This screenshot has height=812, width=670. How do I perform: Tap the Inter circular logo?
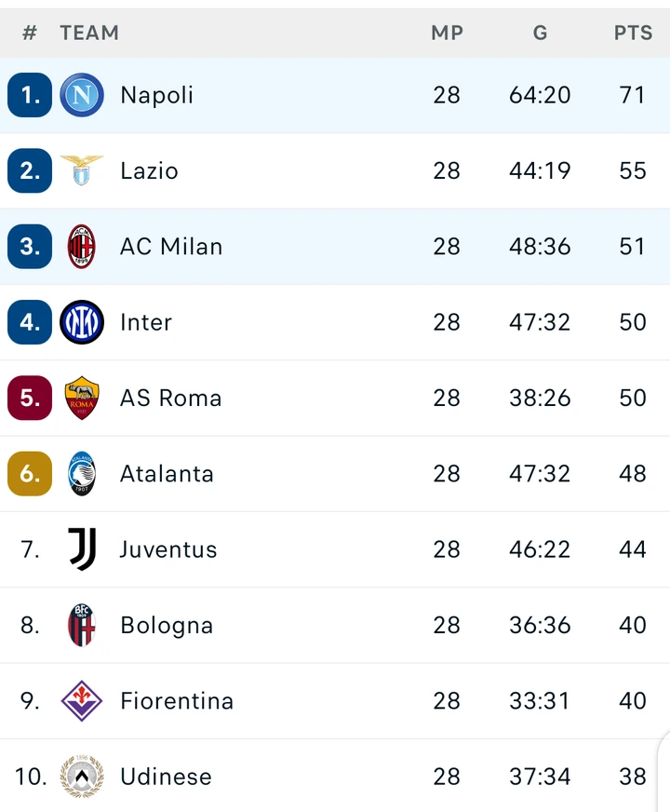pos(82,322)
